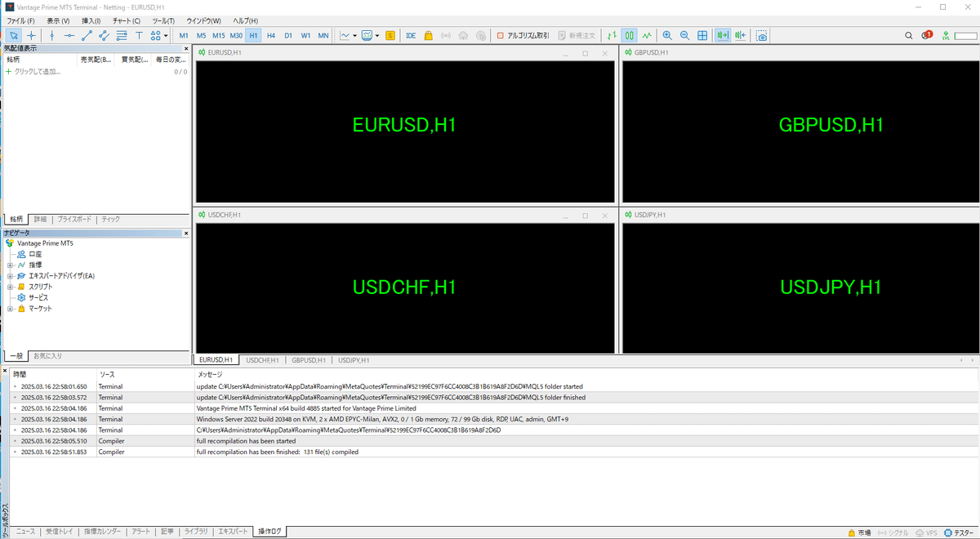Open the geometric objects dropdown arrow
Screen dimensions: 980x539
164,35
